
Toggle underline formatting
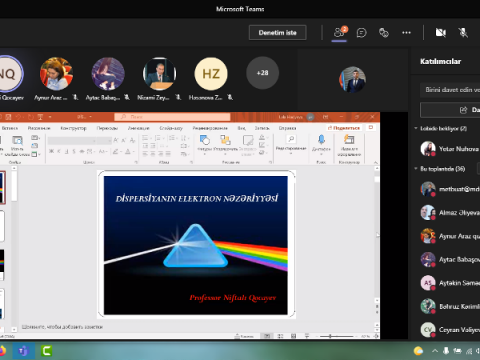66,152
